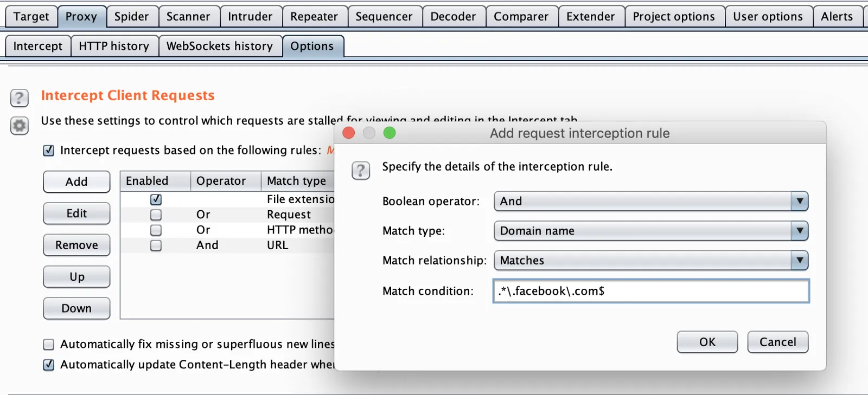Close the dialog with the red button
This screenshot has height=395, width=868.
(349, 133)
